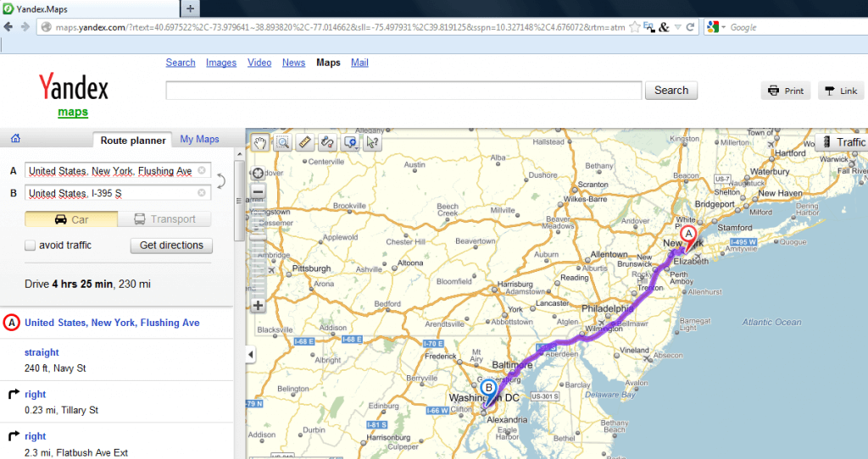Open the My Maps tab
The image size is (868, 459).
pos(199,140)
